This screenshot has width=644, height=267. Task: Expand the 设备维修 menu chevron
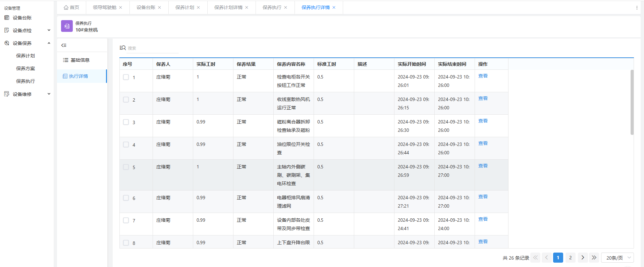pyautogui.click(x=49, y=94)
